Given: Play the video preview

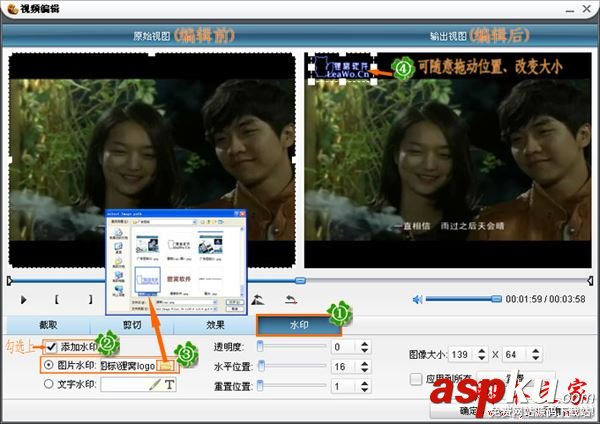Looking at the screenshot, I should pos(24,300).
